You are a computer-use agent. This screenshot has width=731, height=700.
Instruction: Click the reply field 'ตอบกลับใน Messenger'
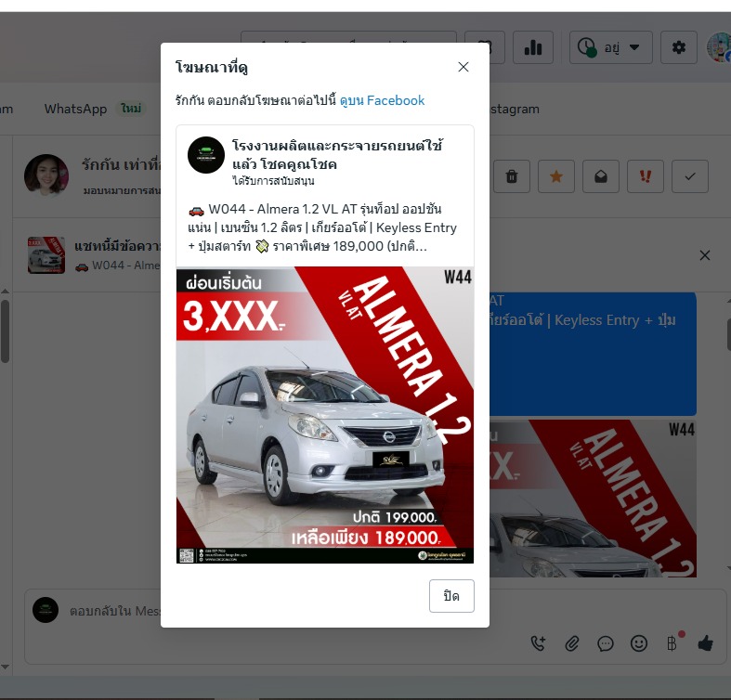pyautogui.click(x=114, y=611)
